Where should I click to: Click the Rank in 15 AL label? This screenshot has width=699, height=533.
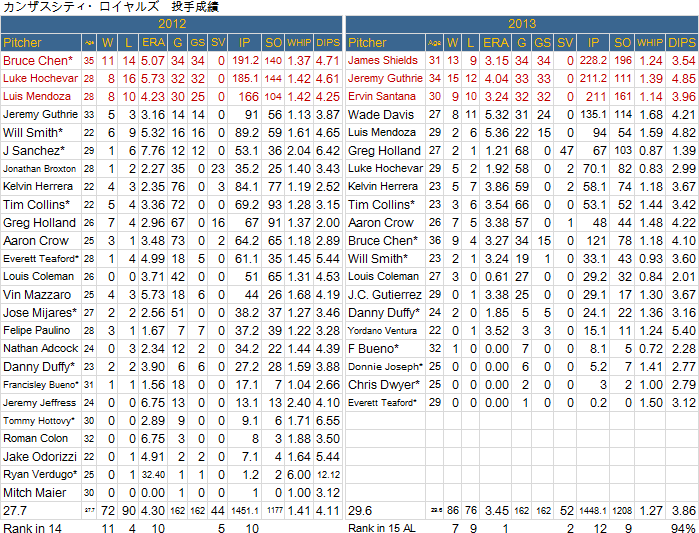(382, 528)
